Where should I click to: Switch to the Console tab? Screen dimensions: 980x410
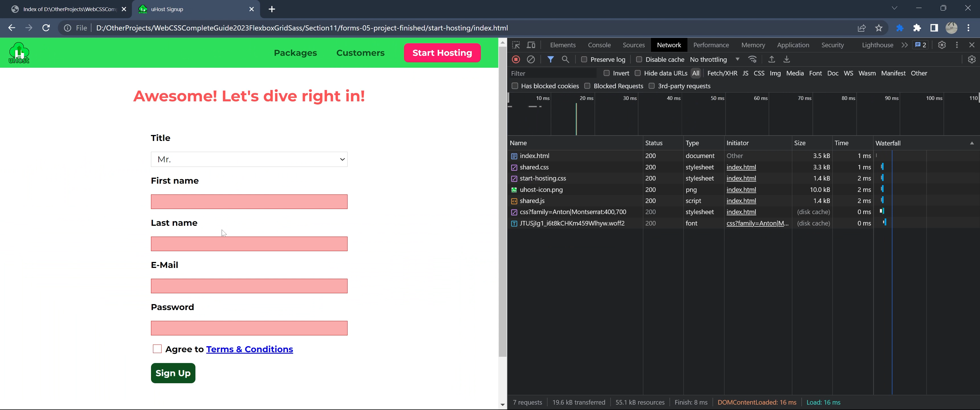pos(599,45)
